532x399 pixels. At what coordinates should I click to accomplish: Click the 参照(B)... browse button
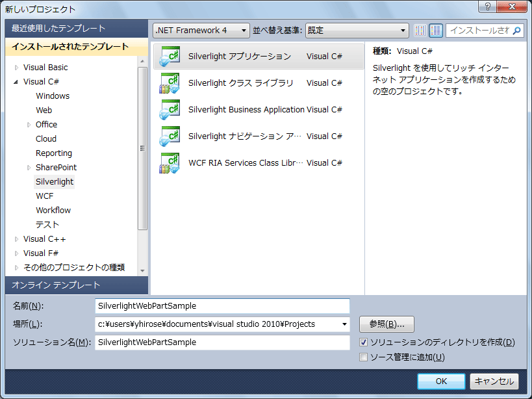[x=386, y=324]
